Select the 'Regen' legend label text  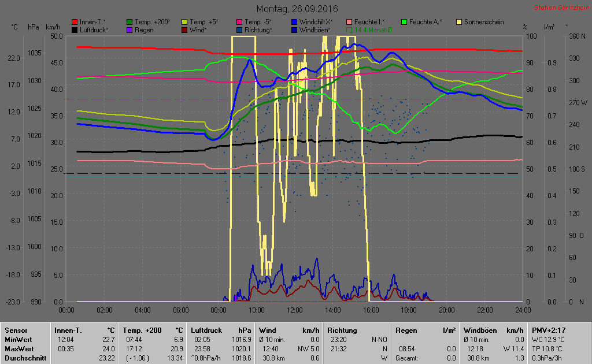[144, 30]
